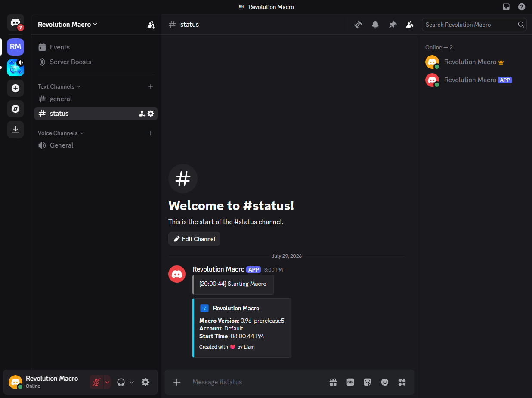Open inbox icon in title bar
The image size is (532, 398).
[506, 7]
